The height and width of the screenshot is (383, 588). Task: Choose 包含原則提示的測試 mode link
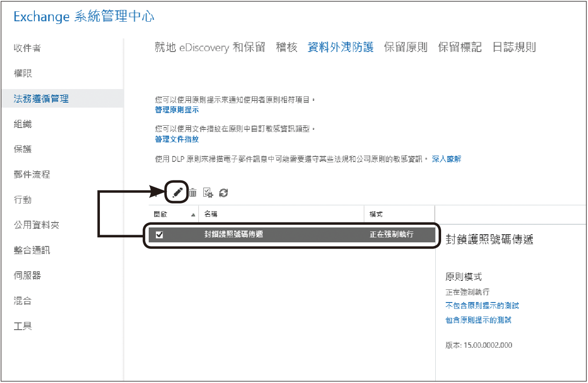coord(479,320)
